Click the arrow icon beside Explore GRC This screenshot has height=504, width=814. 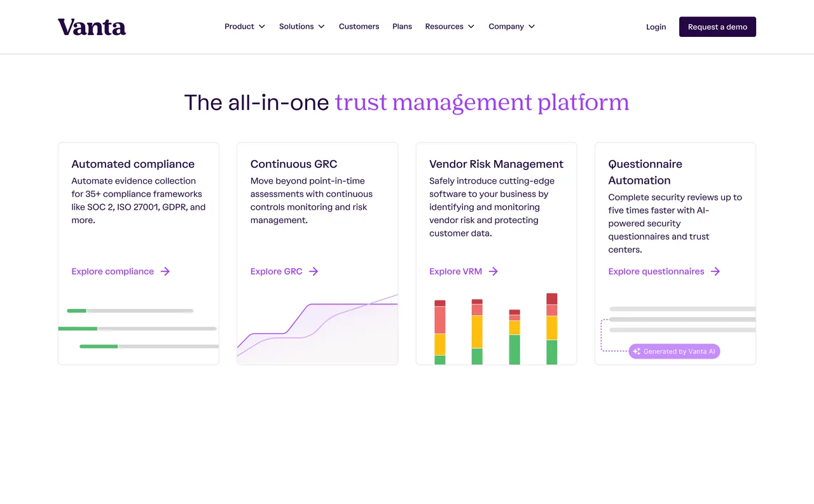[313, 271]
